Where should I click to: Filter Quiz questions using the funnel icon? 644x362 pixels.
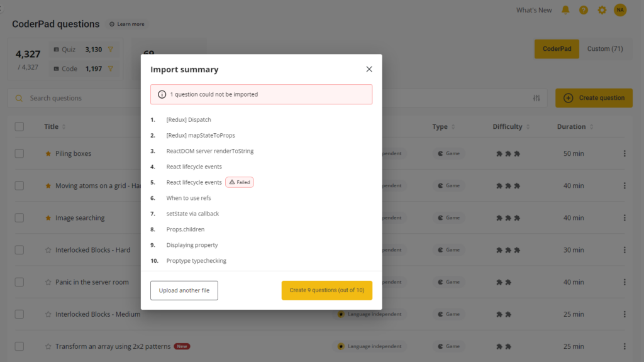111,50
